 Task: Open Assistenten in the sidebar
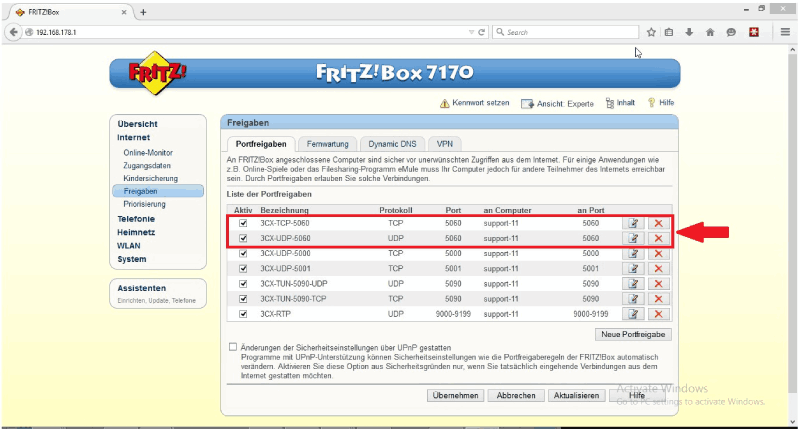point(141,288)
